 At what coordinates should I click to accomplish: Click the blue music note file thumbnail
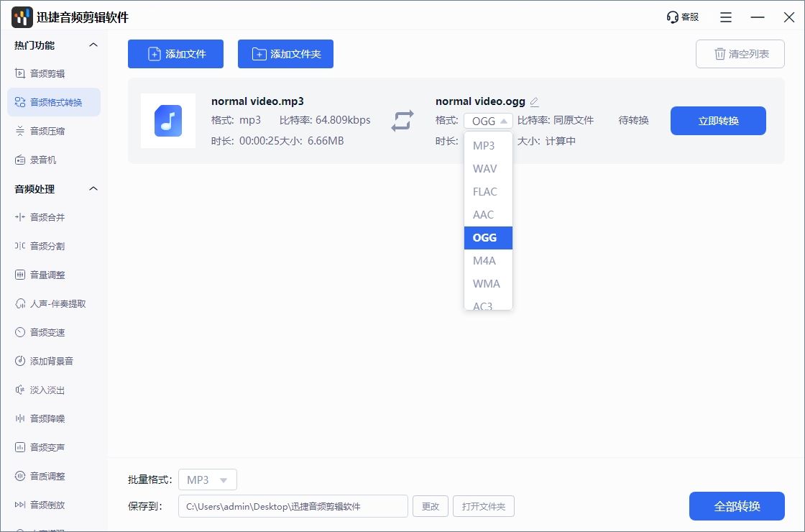coord(168,121)
